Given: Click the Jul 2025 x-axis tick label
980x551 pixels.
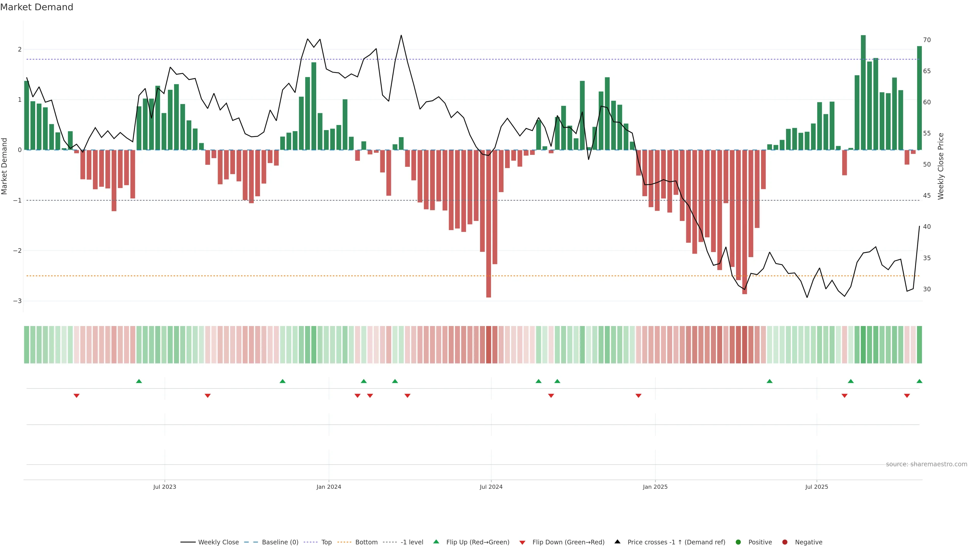Looking at the screenshot, I should click(816, 487).
